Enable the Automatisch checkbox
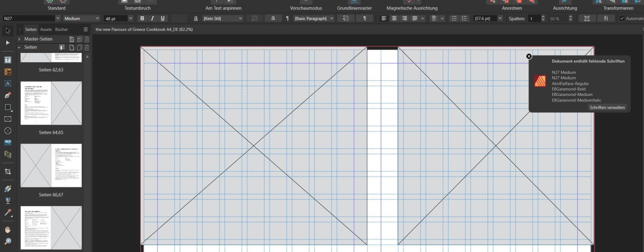 pos(621,18)
